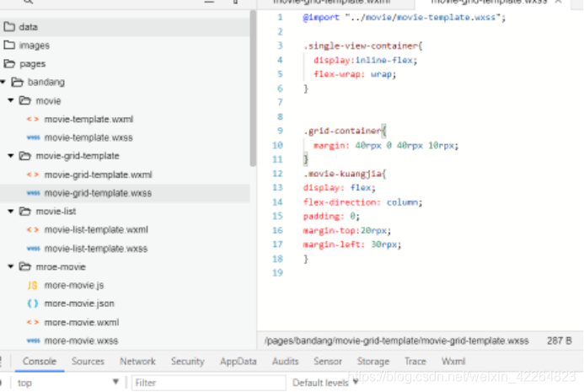The image size is (584, 392).
Task: Switch to the Wxml tab
Action: [453, 361]
